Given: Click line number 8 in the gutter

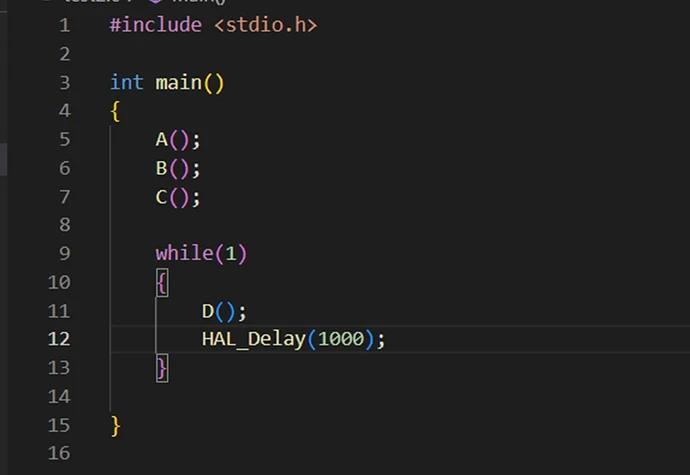Looking at the screenshot, I should [x=64, y=225].
